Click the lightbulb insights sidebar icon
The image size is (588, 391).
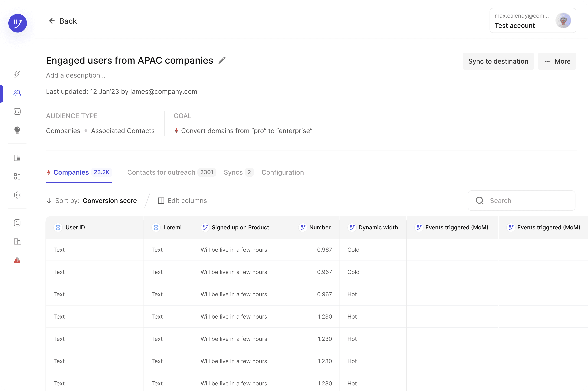click(x=17, y=130)
